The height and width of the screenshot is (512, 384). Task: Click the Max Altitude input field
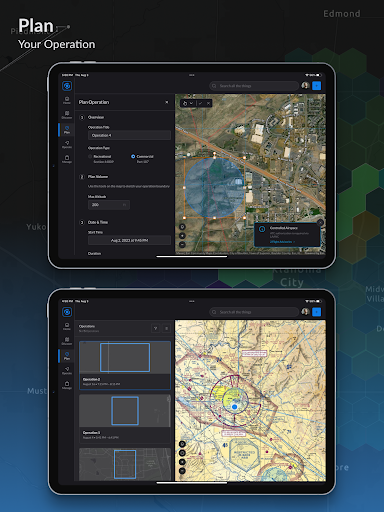click(x=109, y=205)
